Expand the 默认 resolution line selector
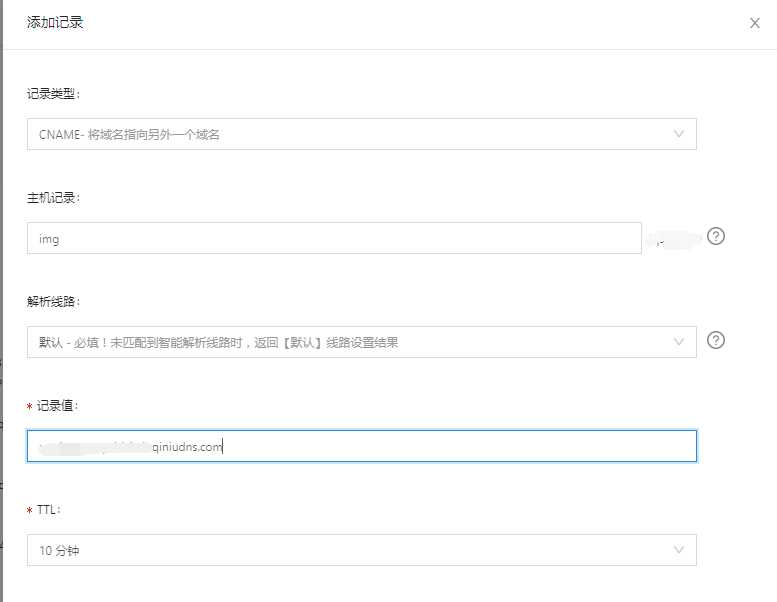Screen dimensions: 777x602 [360, 342]
